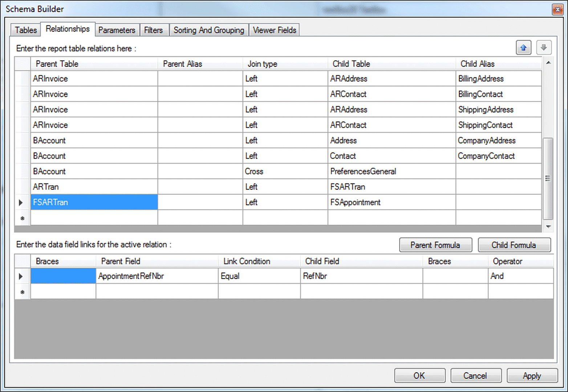This screenshot has width=568, height=392.
Task: Select the And operator cell
Action: click(520, 276)
